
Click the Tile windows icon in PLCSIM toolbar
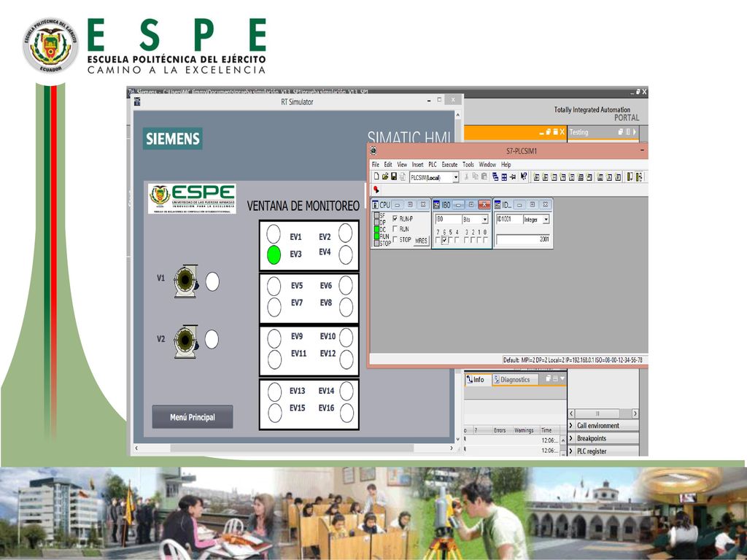click(x=504, y=177)
